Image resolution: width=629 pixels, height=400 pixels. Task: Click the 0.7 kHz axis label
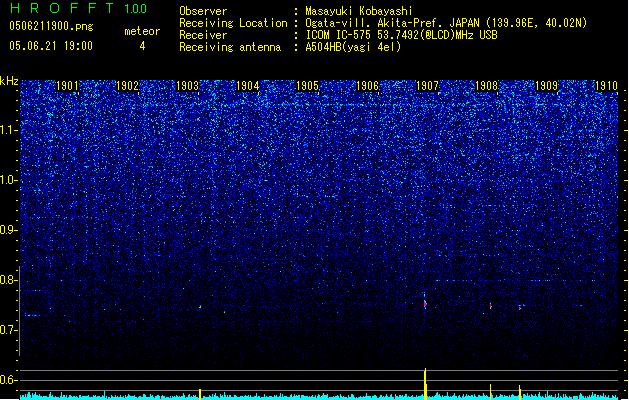[8, 330]
